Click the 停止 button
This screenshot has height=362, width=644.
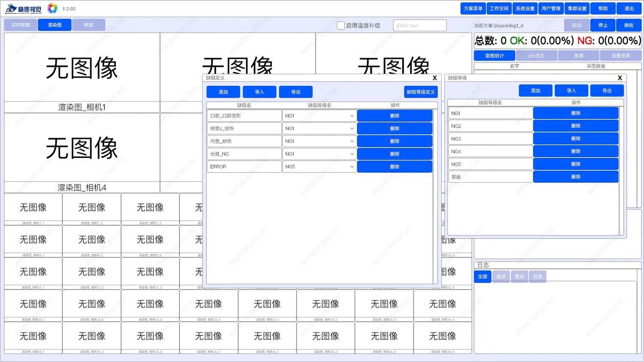[603, 25]
